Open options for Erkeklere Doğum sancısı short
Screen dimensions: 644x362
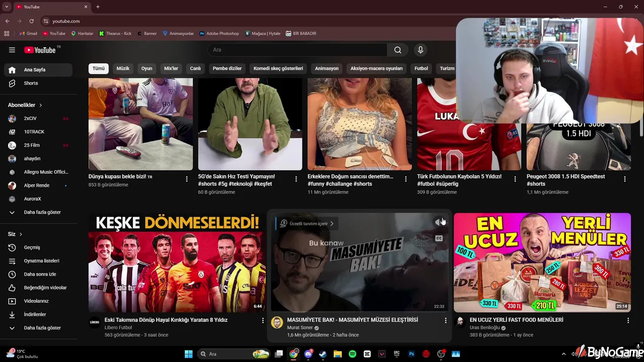(406, 179)
